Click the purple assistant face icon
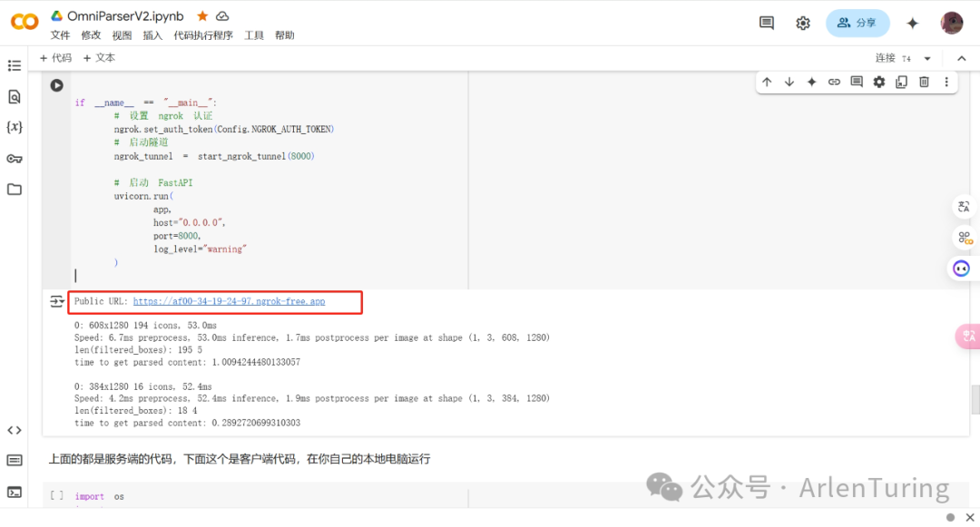The width and height of the screenshot is (980, 527). (961, 268)
